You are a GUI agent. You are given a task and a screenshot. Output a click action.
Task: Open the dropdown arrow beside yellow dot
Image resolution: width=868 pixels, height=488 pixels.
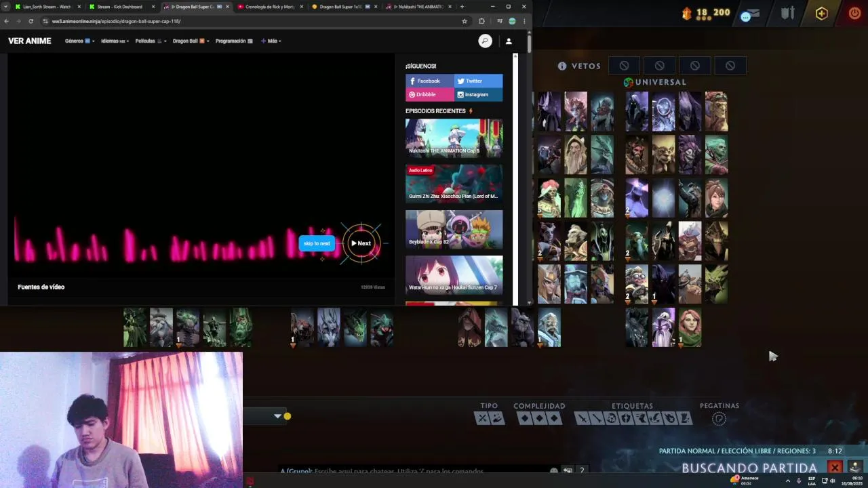click(277, 416)
